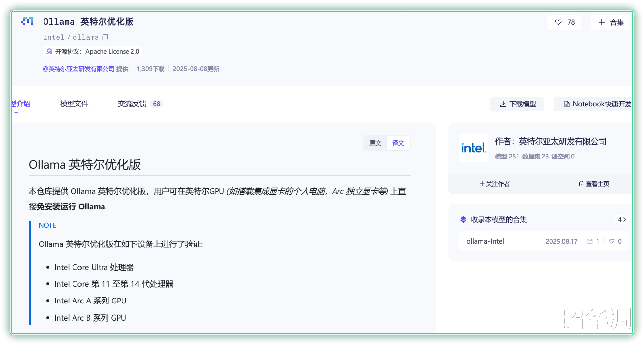
Task: Click the NOTE callout heading
Action: click(x=47, y=225)
